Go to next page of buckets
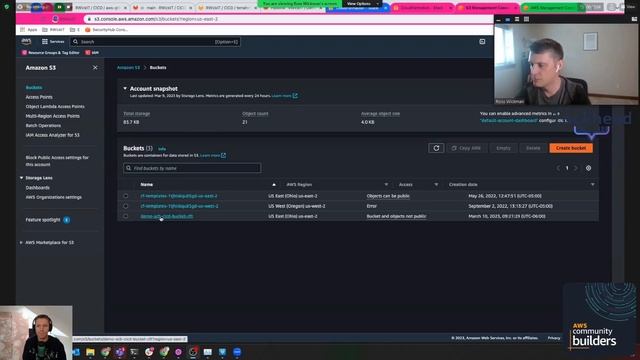640x360 pixels. [x=576, y=168]
